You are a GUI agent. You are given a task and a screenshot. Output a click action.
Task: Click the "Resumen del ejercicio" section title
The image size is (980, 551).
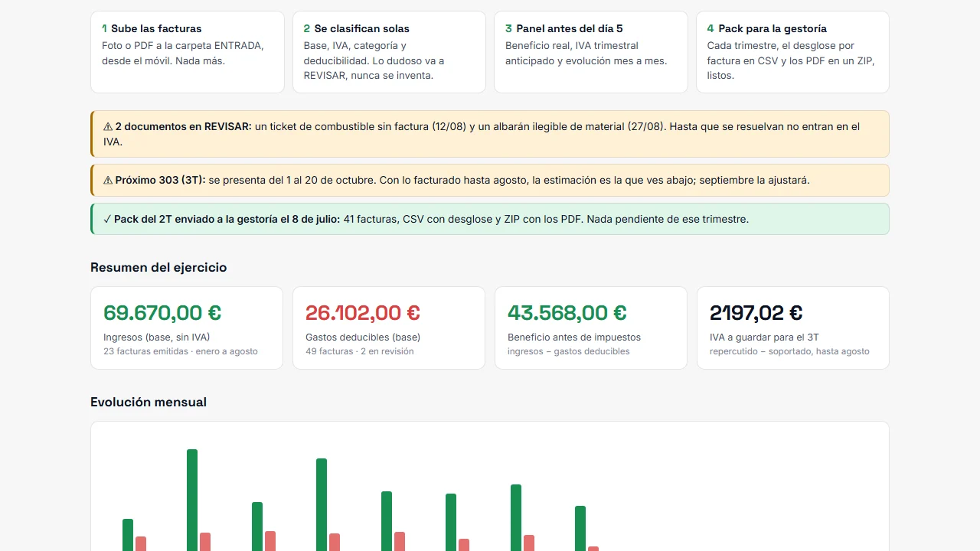(x=158, y=267)
